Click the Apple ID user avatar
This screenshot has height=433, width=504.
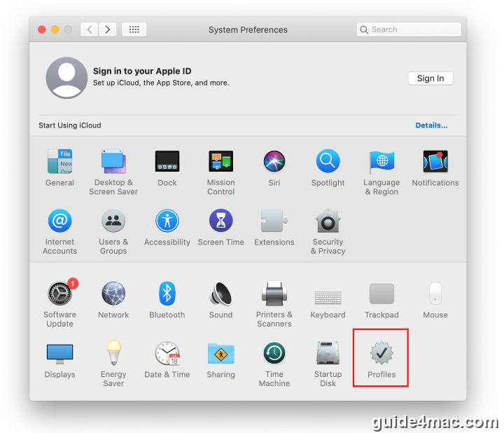66,78
